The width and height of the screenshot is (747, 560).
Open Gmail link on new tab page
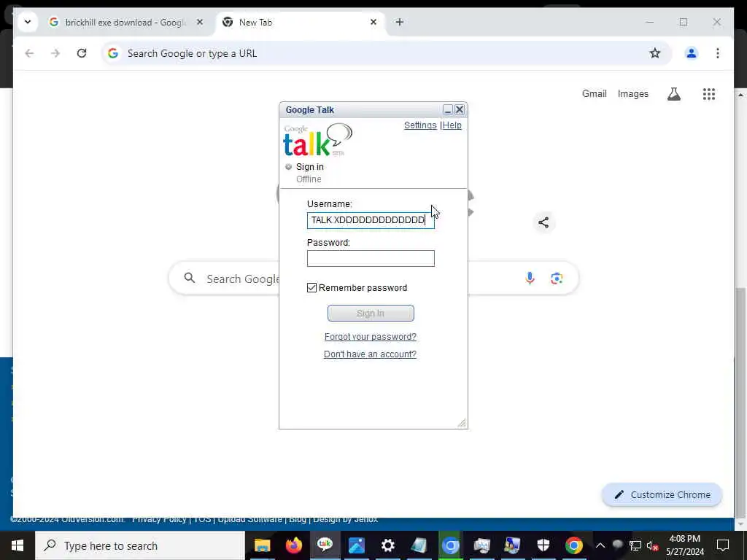click(x=594, y=94)
